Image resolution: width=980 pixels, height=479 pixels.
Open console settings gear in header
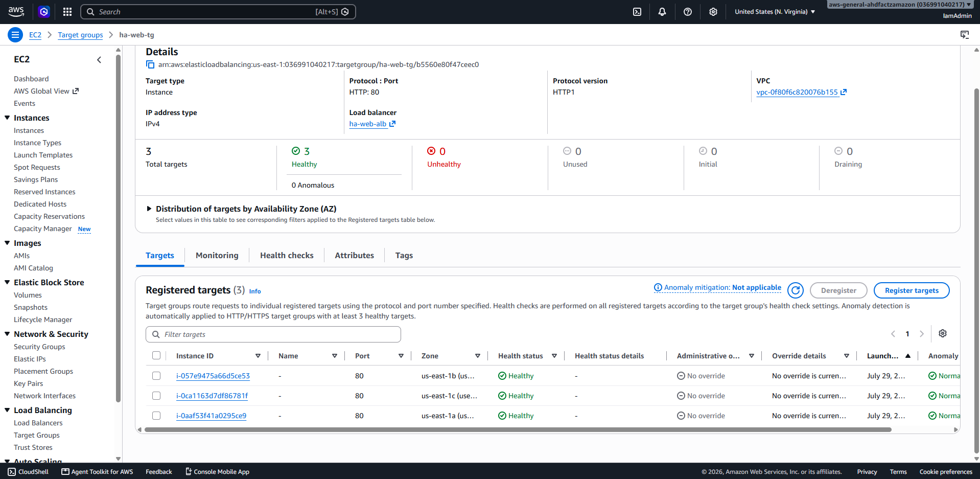pyautogui.click(x=713, y=12)
